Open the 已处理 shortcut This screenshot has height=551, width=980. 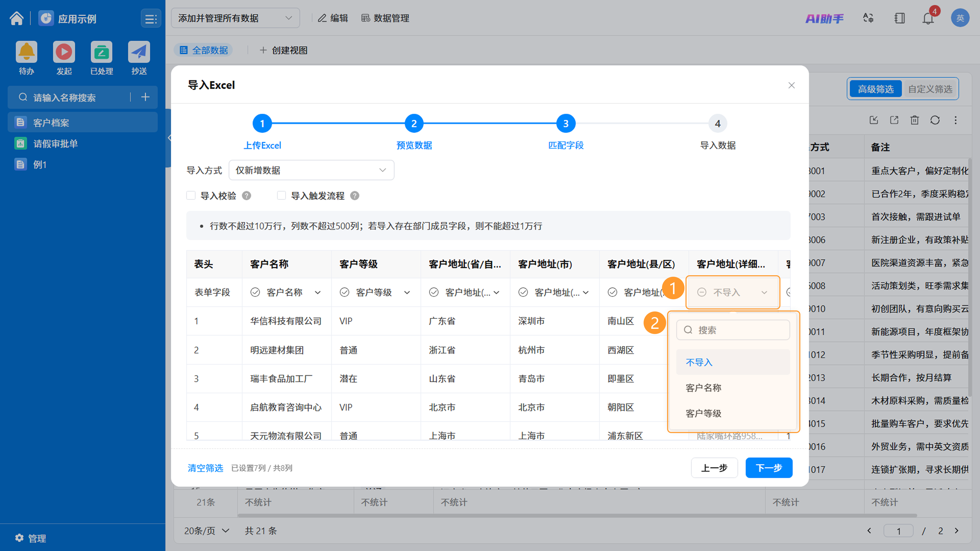[x=101, y=52]
